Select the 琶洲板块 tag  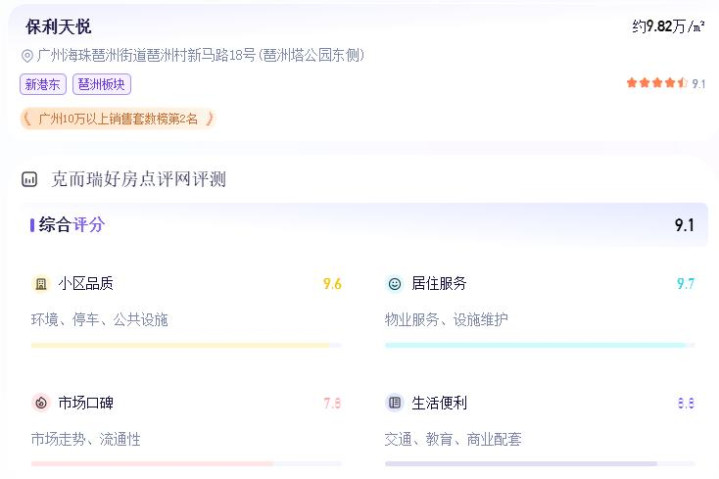pos(101,85)
